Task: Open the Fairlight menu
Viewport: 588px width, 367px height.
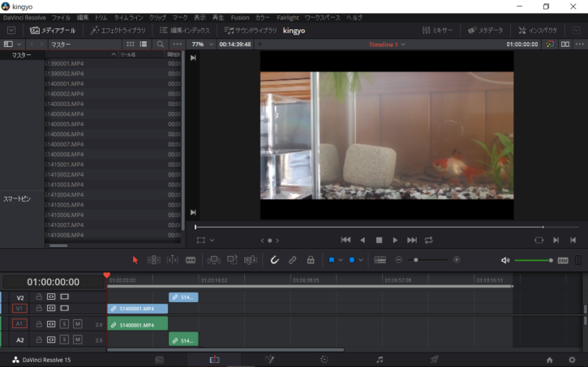Action: 288,17
